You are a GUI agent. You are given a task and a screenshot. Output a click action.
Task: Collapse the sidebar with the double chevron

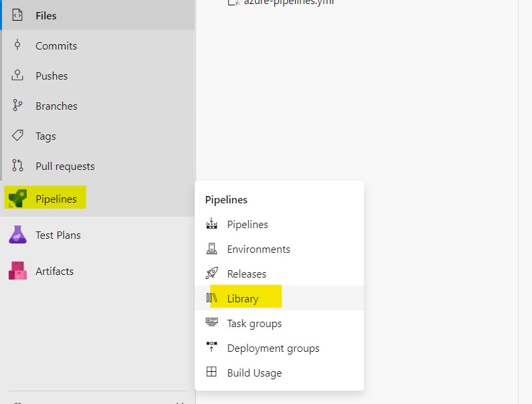click(x=179, y=401)
